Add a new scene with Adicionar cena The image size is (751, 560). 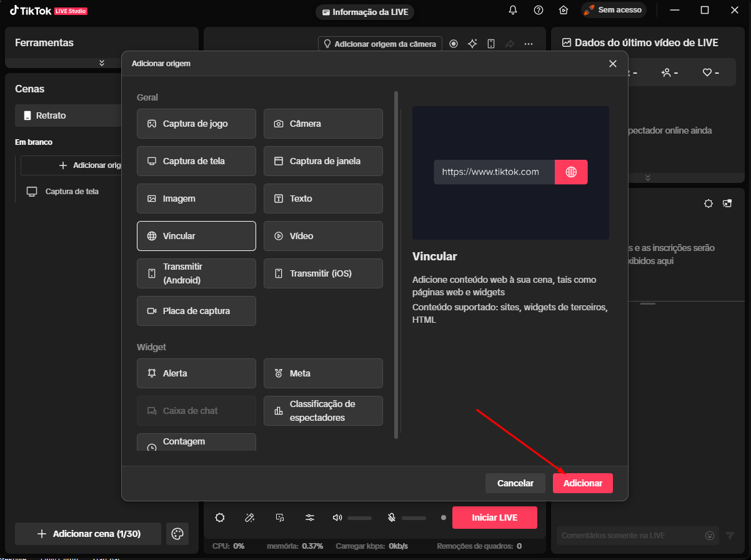tap(88, 534)
